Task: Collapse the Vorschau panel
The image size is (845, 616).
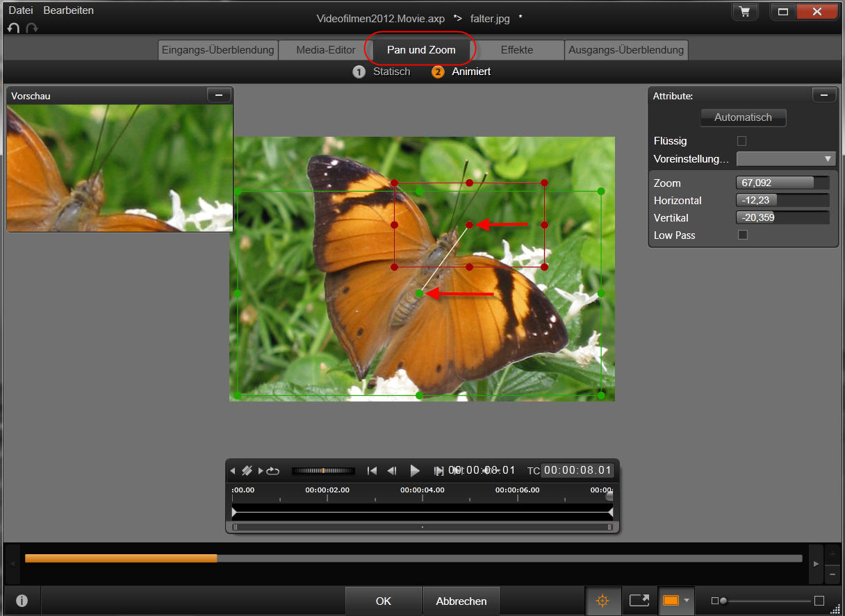Action: (x=219, y=96)
